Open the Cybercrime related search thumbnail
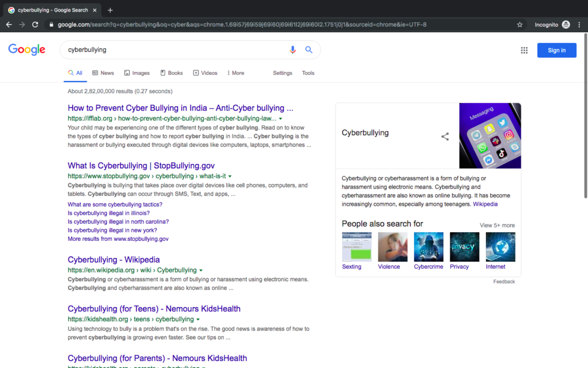 coord(428,247)
